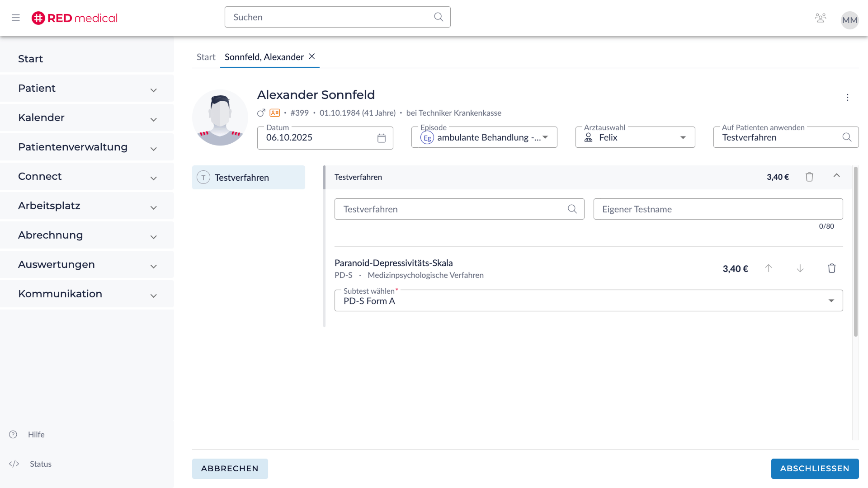Click the ABSCHLIESSEN button
The width and height of the screenshot is (868, 488).
point(814,469)
